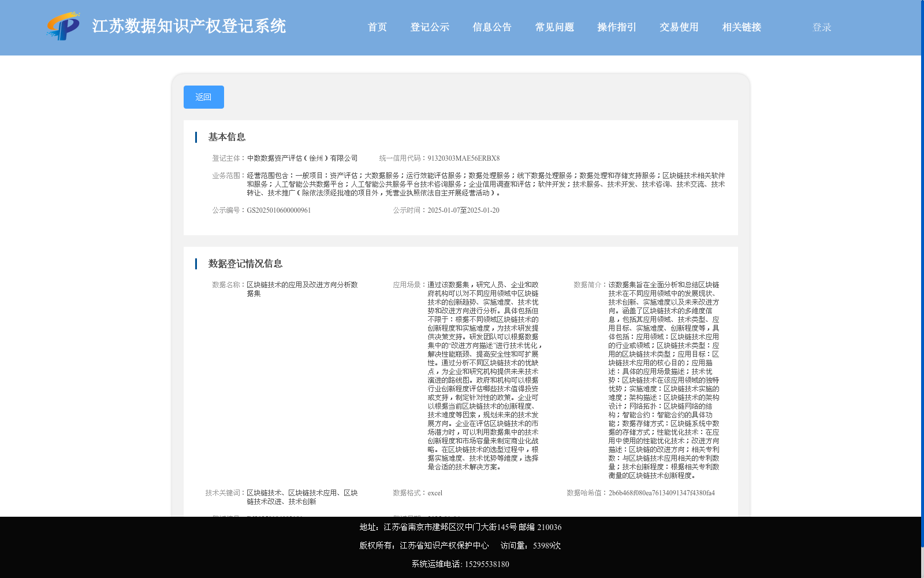
Task: Select data name 区块链技术的应用及改进方向分析数据集
Action: click(303, 289)
